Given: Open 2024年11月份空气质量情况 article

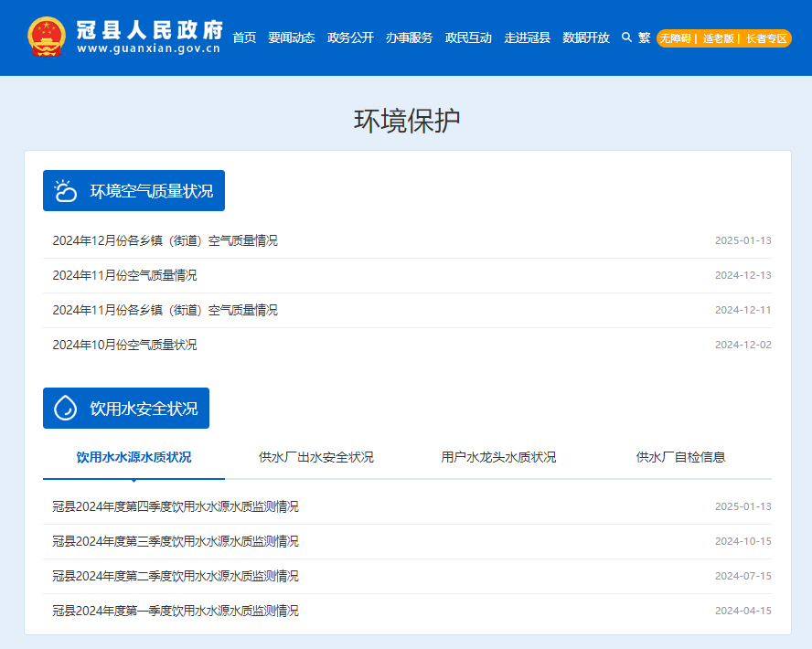Looking at the screenshot, I should (x=124, y=275).
